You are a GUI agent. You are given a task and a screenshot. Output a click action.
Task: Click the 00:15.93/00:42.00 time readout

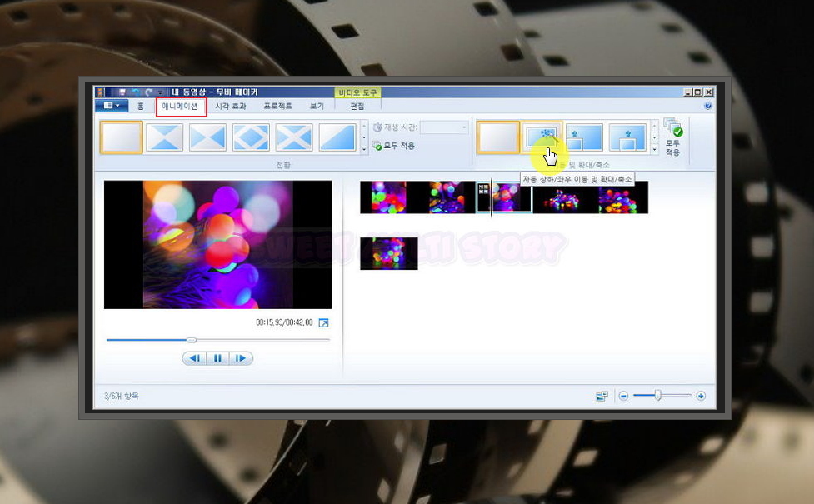[284, 322]
